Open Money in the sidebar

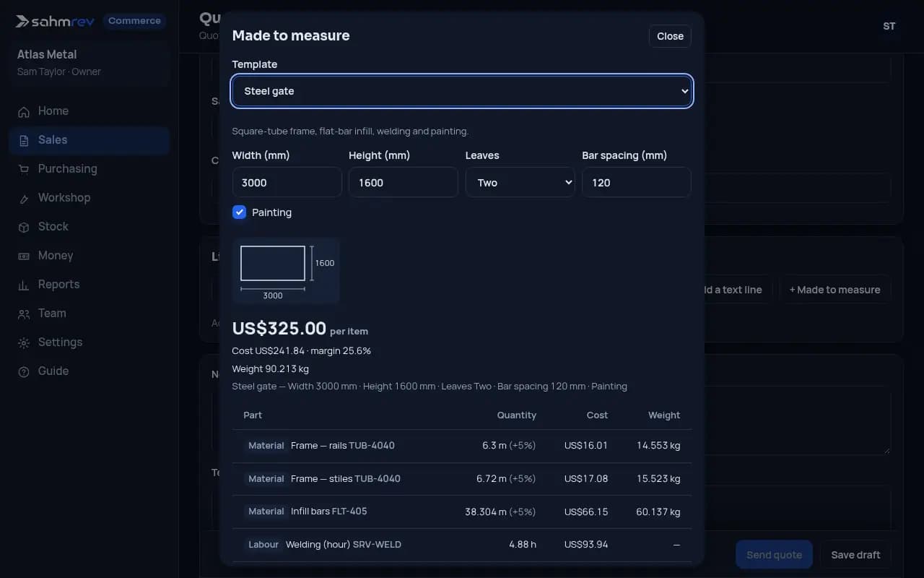[90, 256]
